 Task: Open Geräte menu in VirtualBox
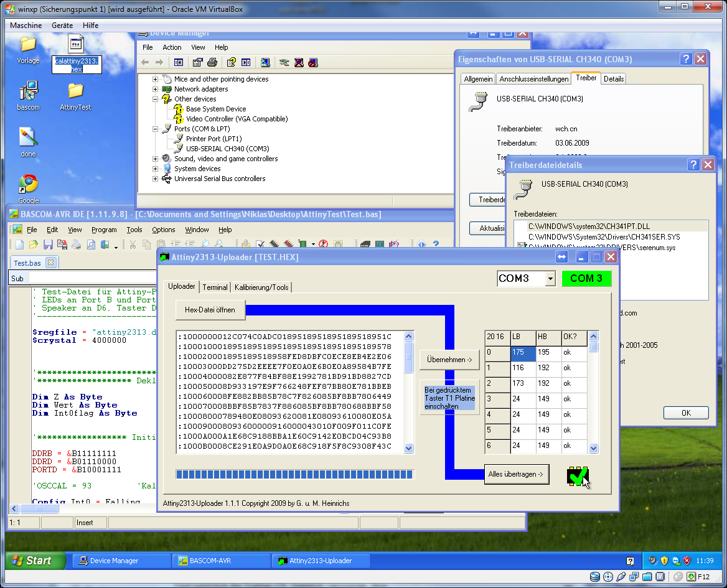[62, 26]
